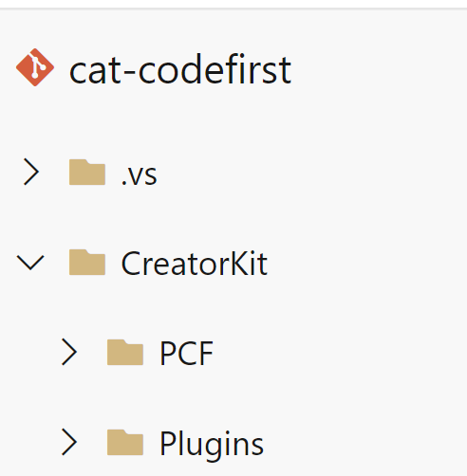
Task: Click the right arrow beside PCF
Action: [x=69, y=352]
